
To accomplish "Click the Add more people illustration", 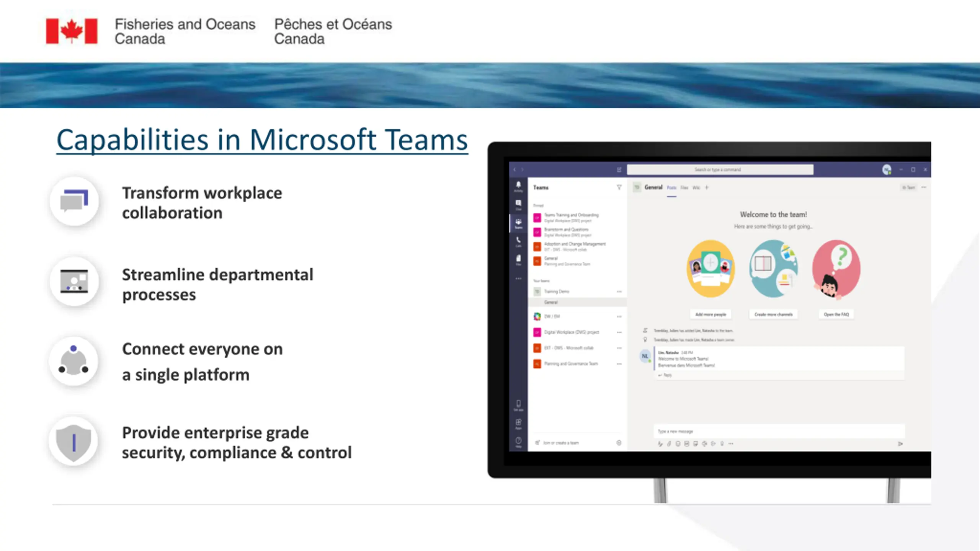I will 710,269.
